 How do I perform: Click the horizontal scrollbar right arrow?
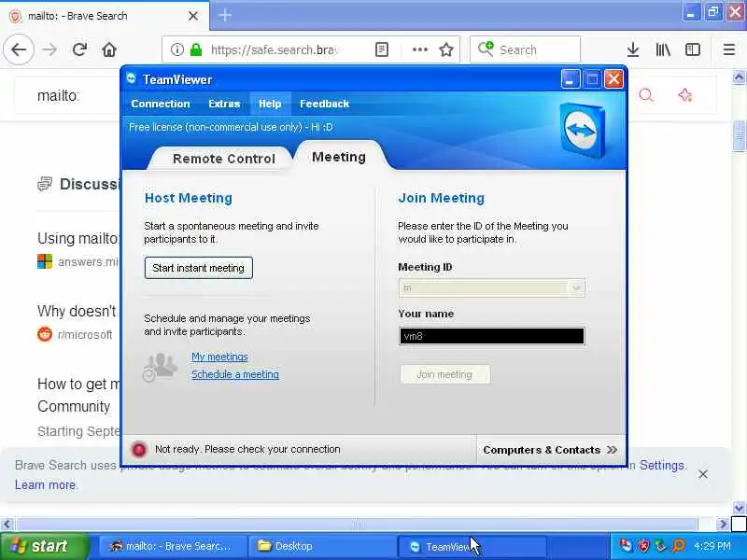point(723,525)
